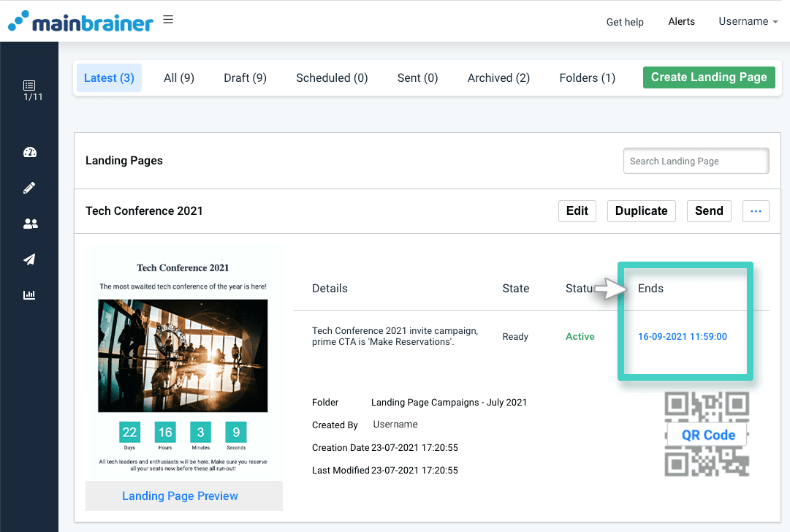This screenshot has width=790, height=532.
Task: Open the more options ellipsis menu
Action: (756, 210)
